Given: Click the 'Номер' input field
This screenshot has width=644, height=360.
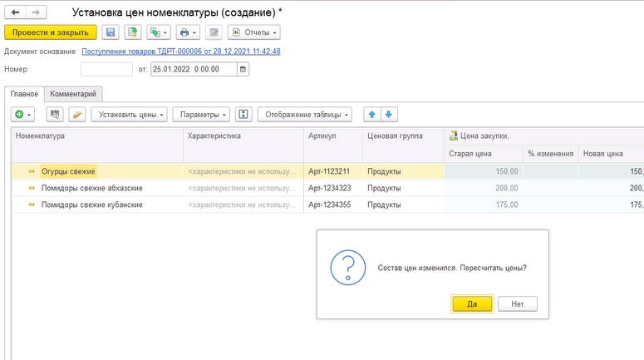Looking at the screenshot, I should (x=106, y=69).
